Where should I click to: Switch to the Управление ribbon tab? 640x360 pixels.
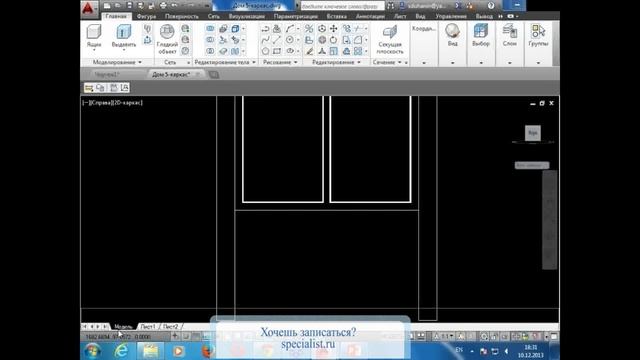pyautogui.click(x=451, y=16)
